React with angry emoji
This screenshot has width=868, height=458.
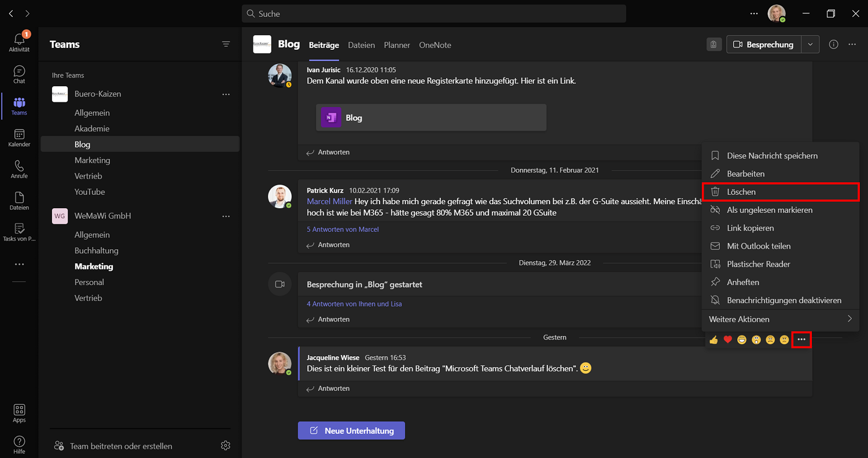[x=784, y=340]
